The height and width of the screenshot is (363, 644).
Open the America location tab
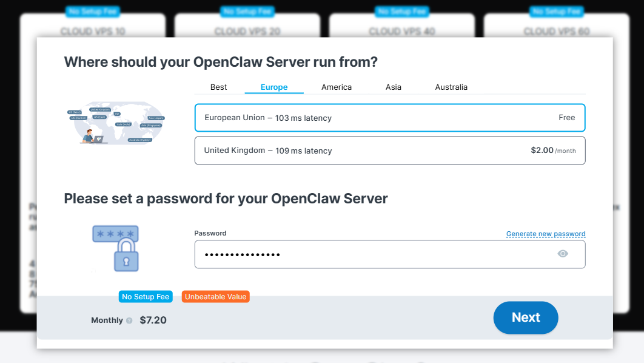[337, 87]
